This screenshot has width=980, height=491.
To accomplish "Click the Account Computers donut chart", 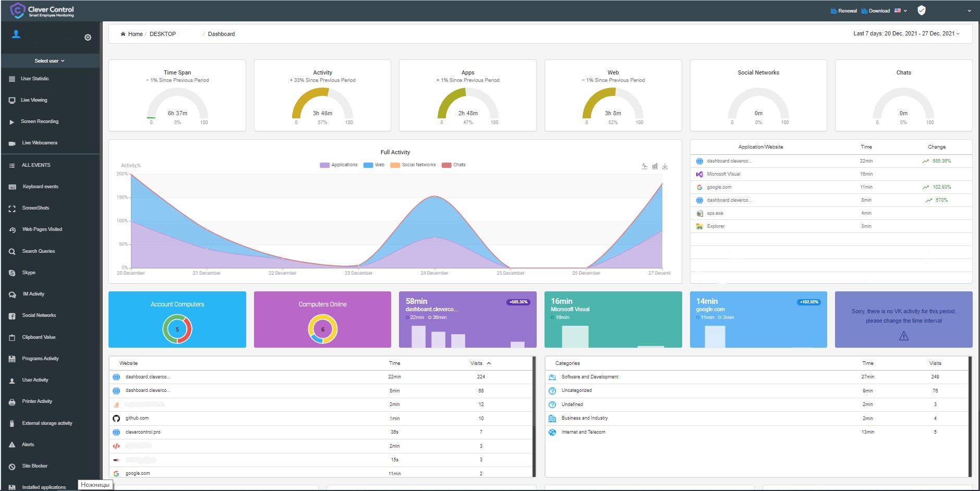I will 177,329.
